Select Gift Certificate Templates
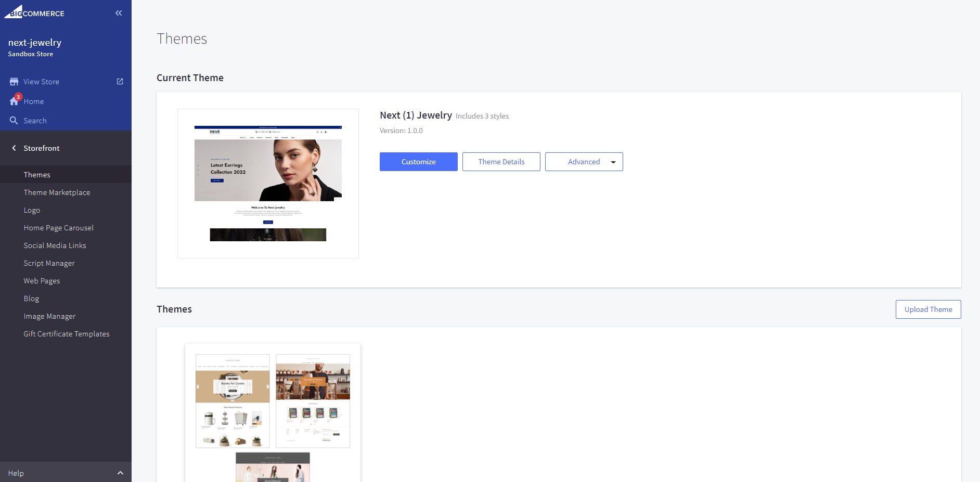The height and width of the screenshot is (482, 980). (x=67, y=334)
